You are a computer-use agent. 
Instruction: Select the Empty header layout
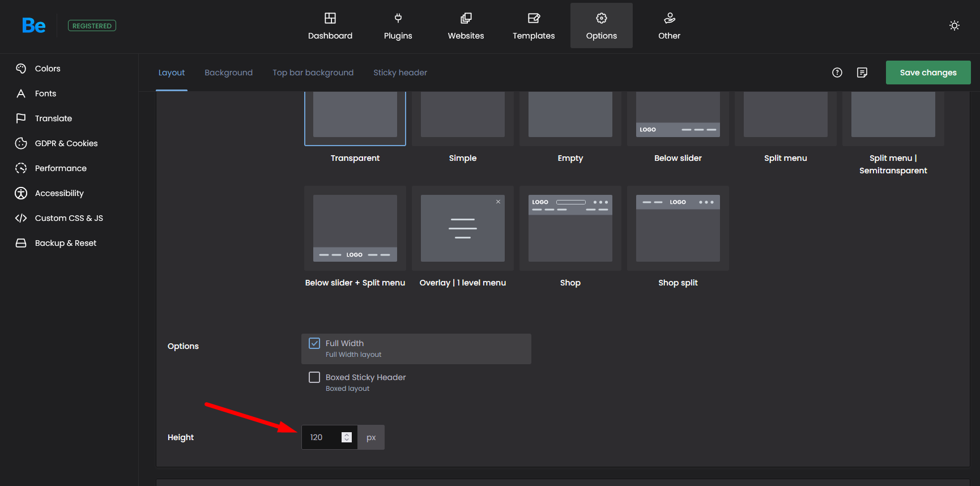(x=570, y=119)
